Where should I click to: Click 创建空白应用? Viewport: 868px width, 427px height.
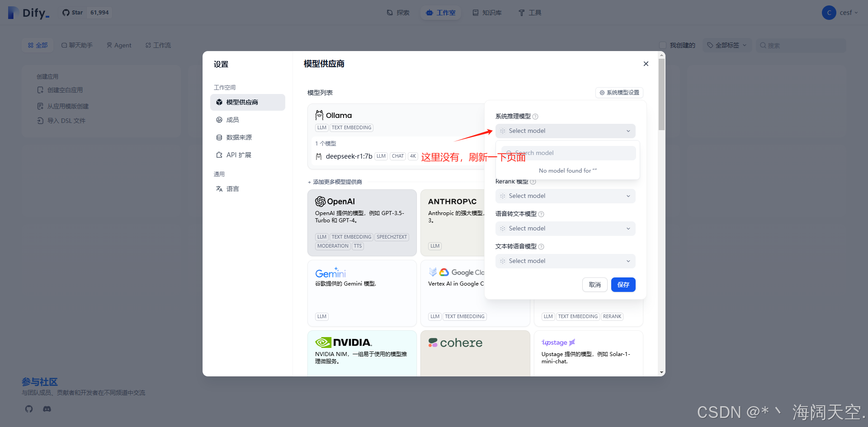click(60, 90)
